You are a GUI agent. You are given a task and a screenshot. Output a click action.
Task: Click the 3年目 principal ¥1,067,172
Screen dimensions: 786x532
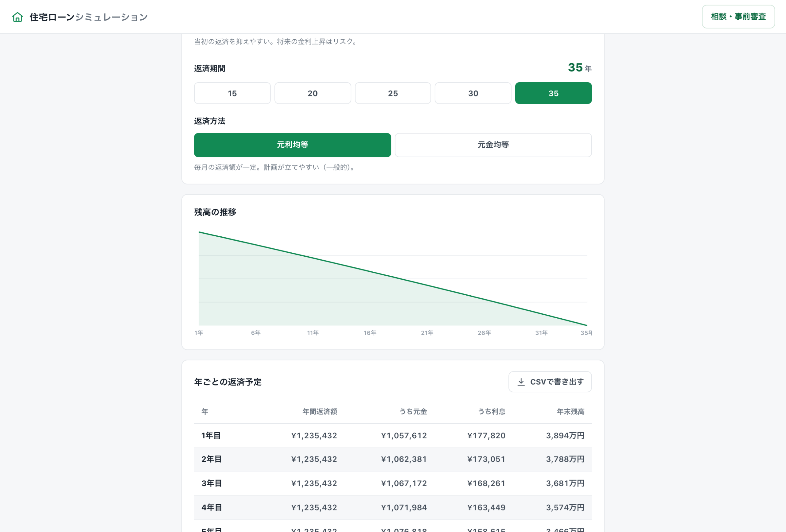pos(404,483)
